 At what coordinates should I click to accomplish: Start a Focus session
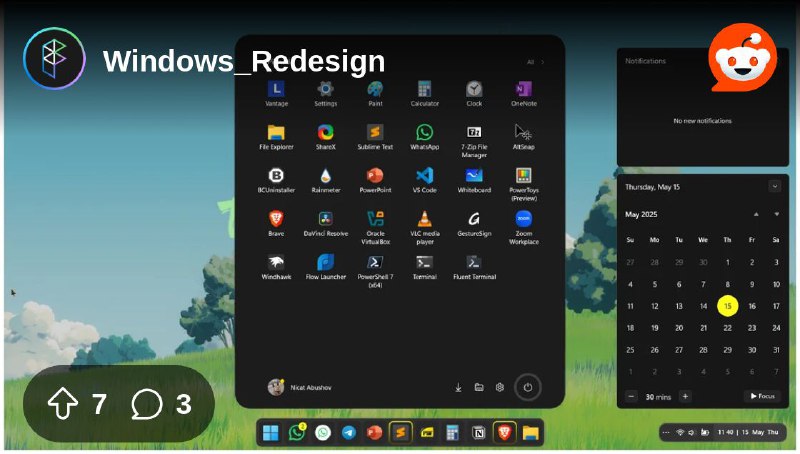(x=762, y=396)
